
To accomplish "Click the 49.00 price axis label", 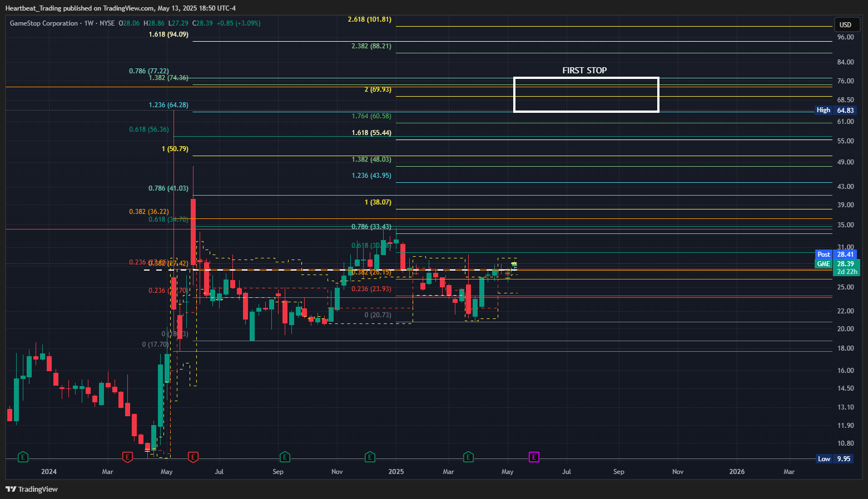I will pyautogui.click(x=845, y=162).
